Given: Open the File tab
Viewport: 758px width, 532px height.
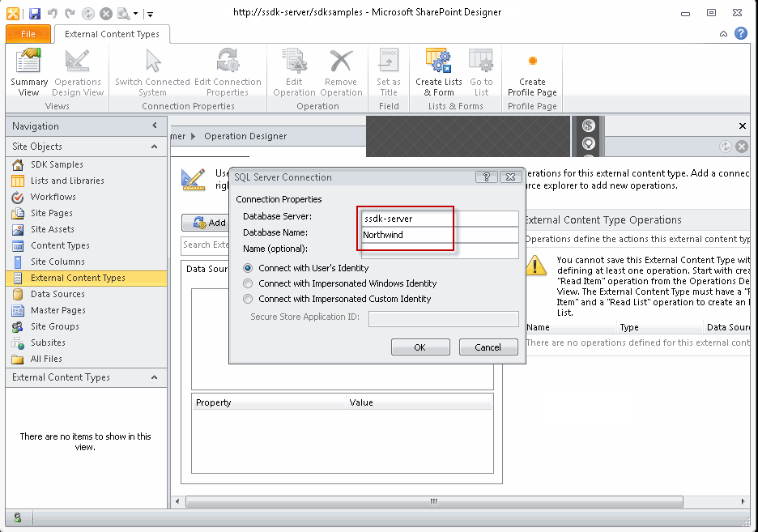Looking at the screenshot, I should pos(28,34).
